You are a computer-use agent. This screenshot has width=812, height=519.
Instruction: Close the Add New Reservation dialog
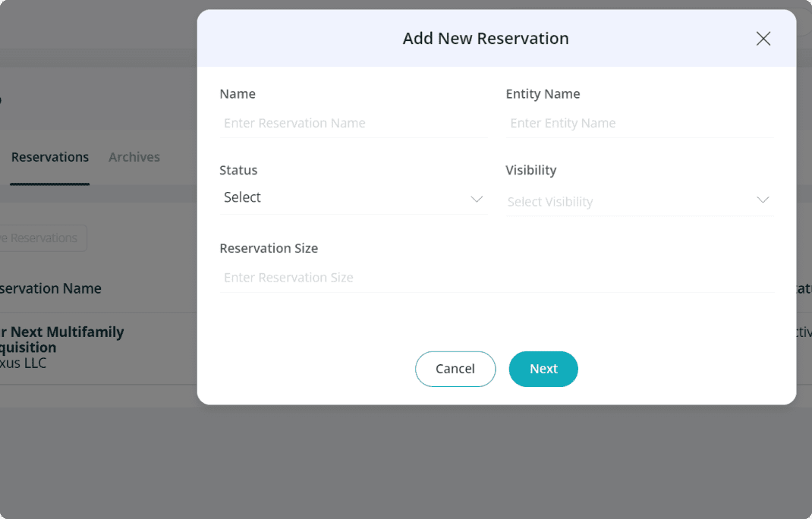[763, 39]
